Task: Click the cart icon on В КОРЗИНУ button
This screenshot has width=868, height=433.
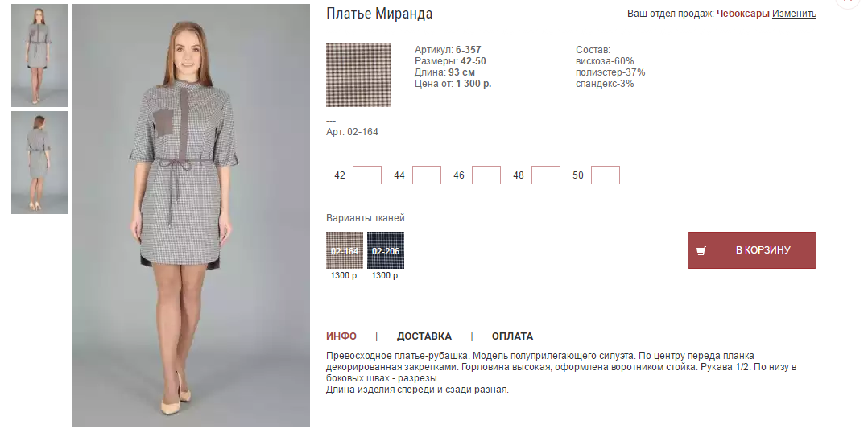Action: pyautogui.click(x=701, y=251)
